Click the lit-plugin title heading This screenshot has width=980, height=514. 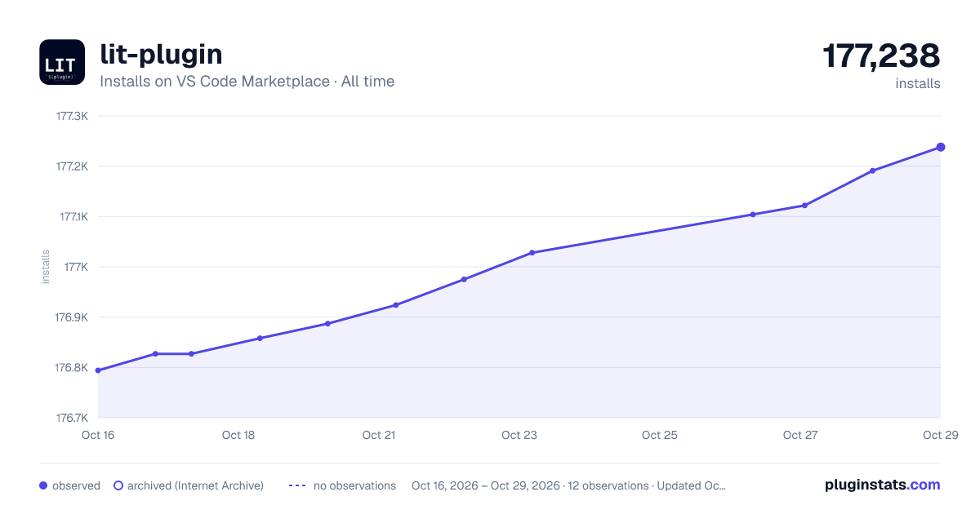(x=161, y=54)
